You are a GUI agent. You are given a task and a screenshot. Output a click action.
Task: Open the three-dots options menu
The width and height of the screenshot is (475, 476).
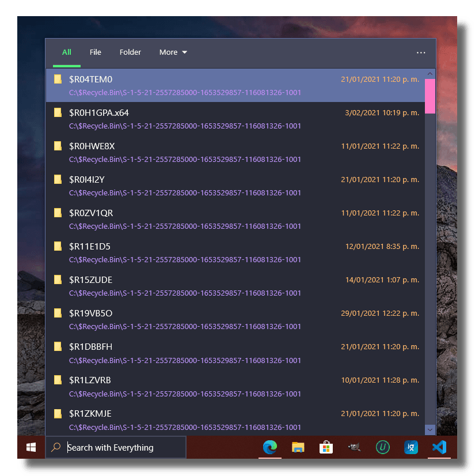pos(421,52)
